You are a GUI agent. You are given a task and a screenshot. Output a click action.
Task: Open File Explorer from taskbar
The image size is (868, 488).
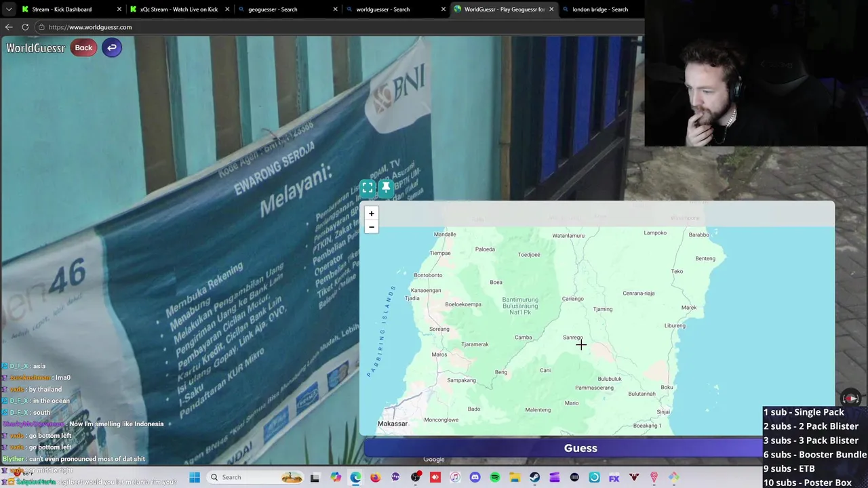[515, 478]
